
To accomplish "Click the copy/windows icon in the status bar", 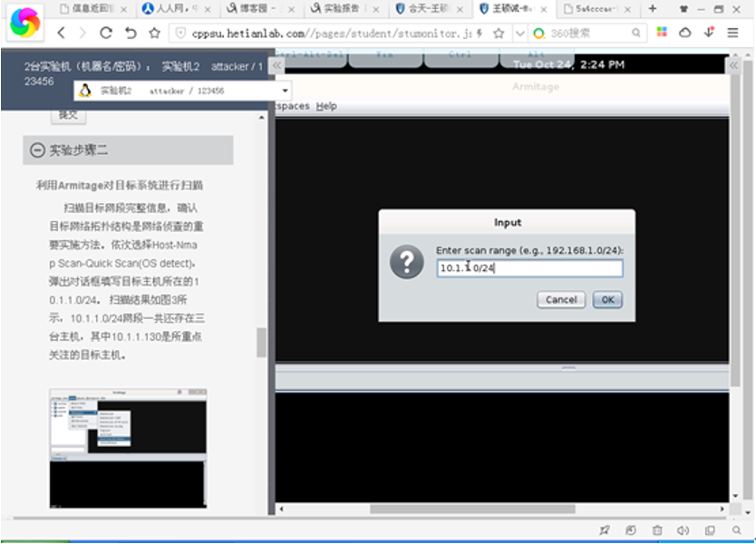I will tap(710, 530).
